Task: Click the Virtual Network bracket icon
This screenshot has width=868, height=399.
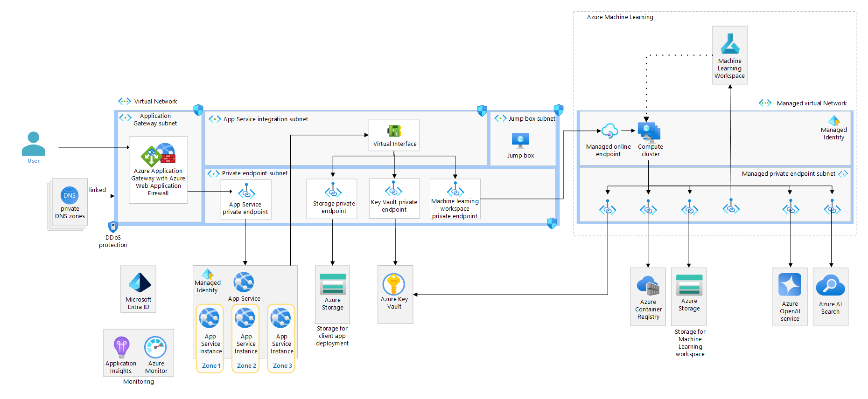Action: pos(125,101)
